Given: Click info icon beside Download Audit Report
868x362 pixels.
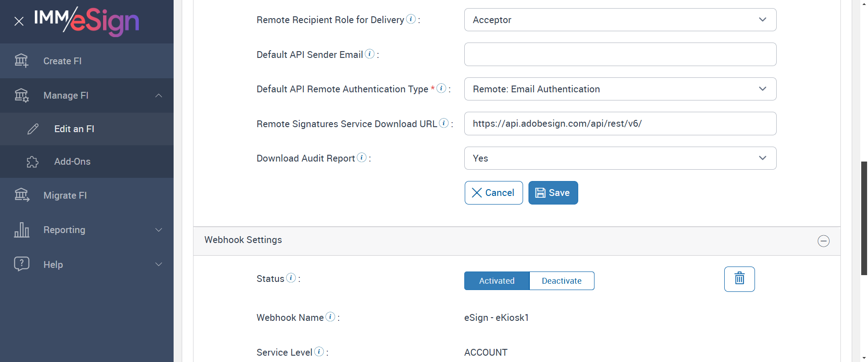Looking at the screenshot, I should click(x=361, y=157).
